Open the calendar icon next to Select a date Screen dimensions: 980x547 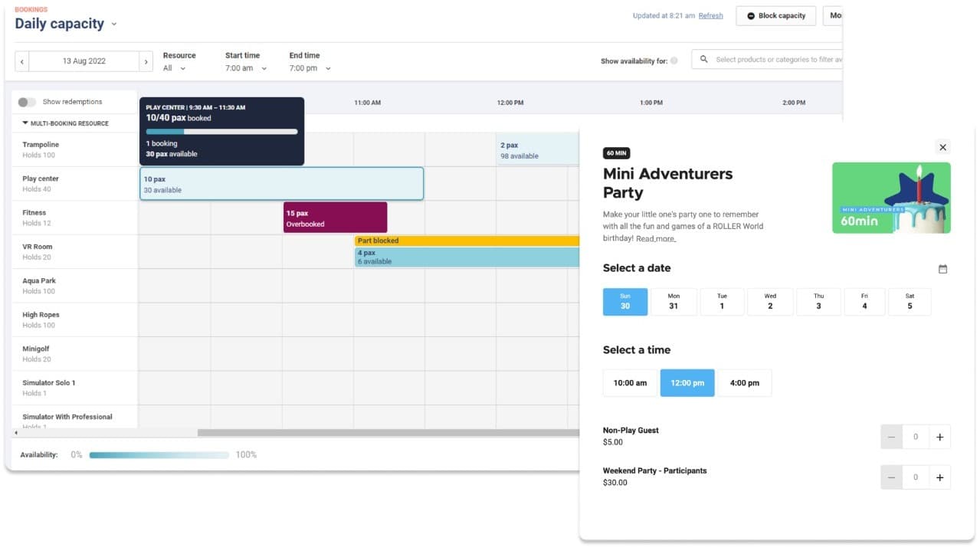point(942,269)
